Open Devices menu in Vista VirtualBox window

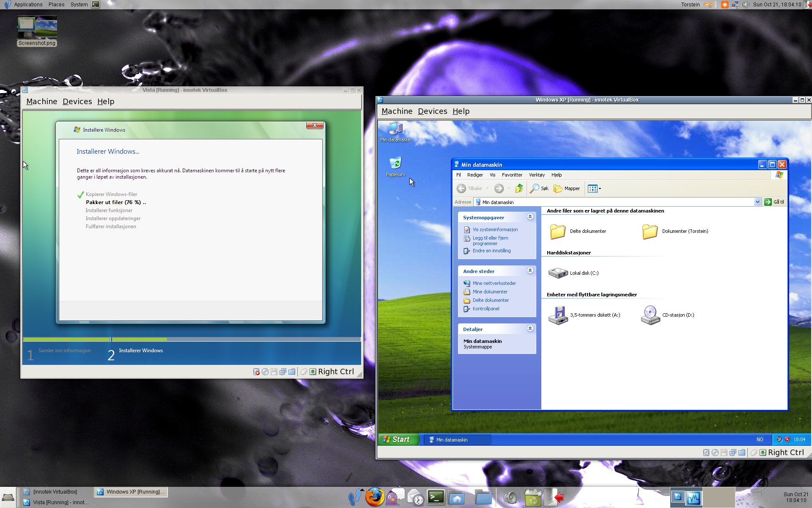click(x=77, y=102)
